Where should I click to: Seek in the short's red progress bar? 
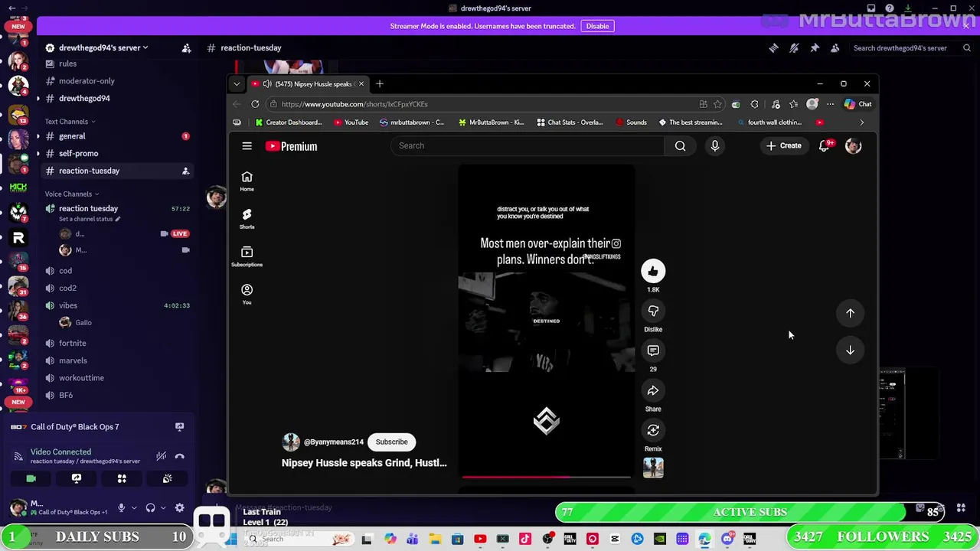[x=547, y=477]
